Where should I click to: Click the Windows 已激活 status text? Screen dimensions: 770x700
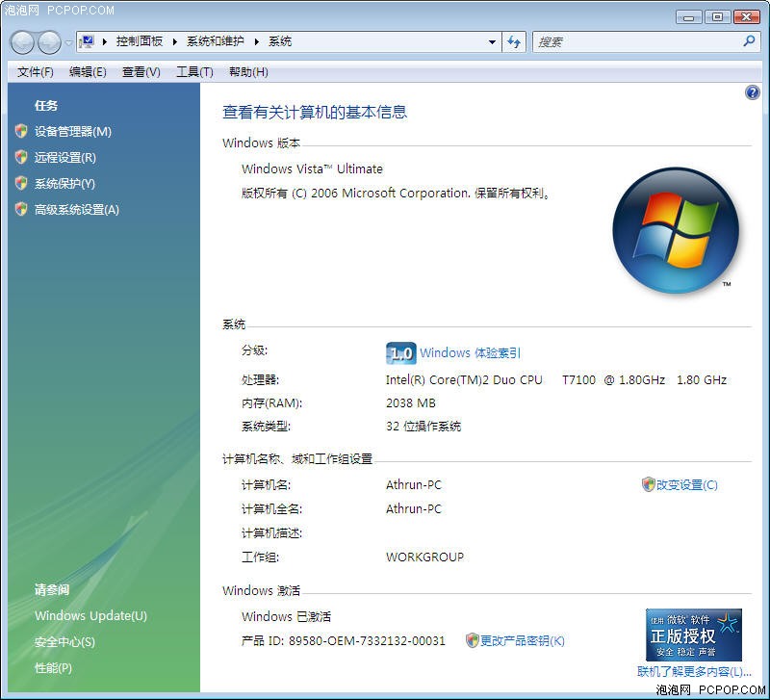click(x=286, y=616)
